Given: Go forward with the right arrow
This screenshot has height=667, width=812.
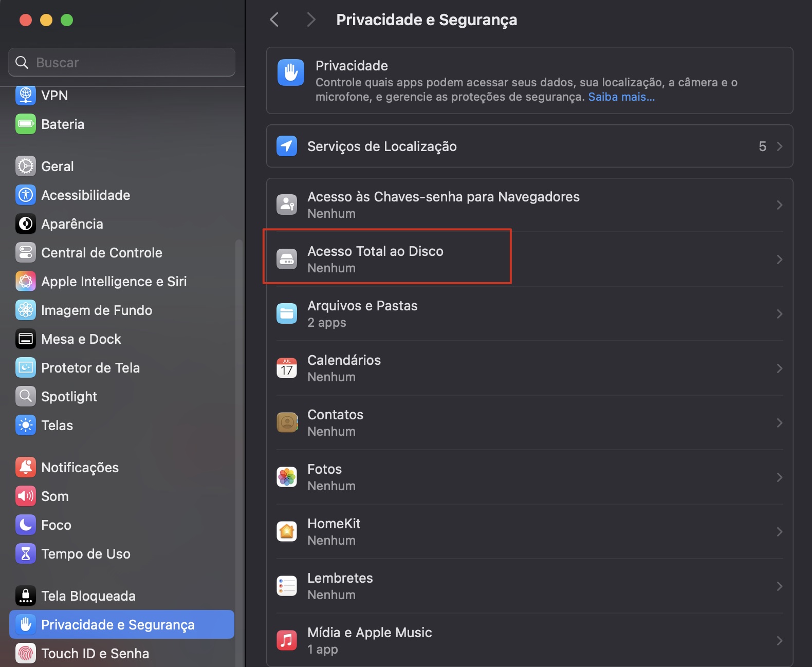Looking at the screenshot, I should coord(311,20).
